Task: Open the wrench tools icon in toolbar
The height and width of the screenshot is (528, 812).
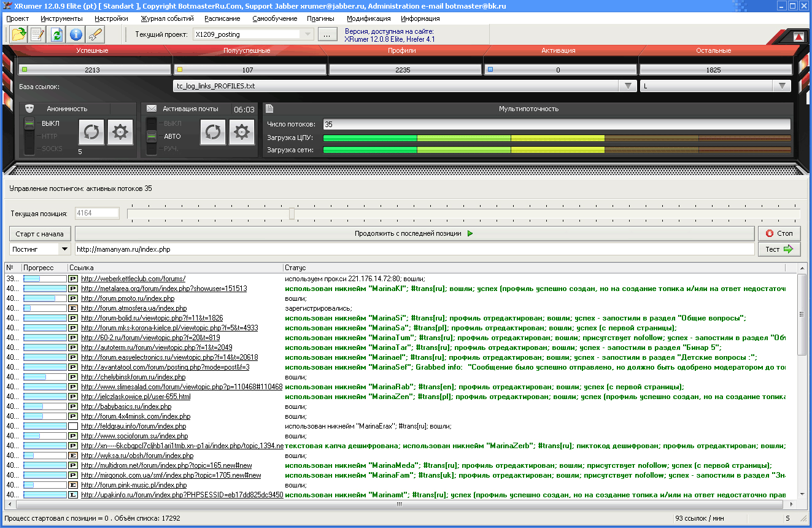Action: click(x=95, y=34)
